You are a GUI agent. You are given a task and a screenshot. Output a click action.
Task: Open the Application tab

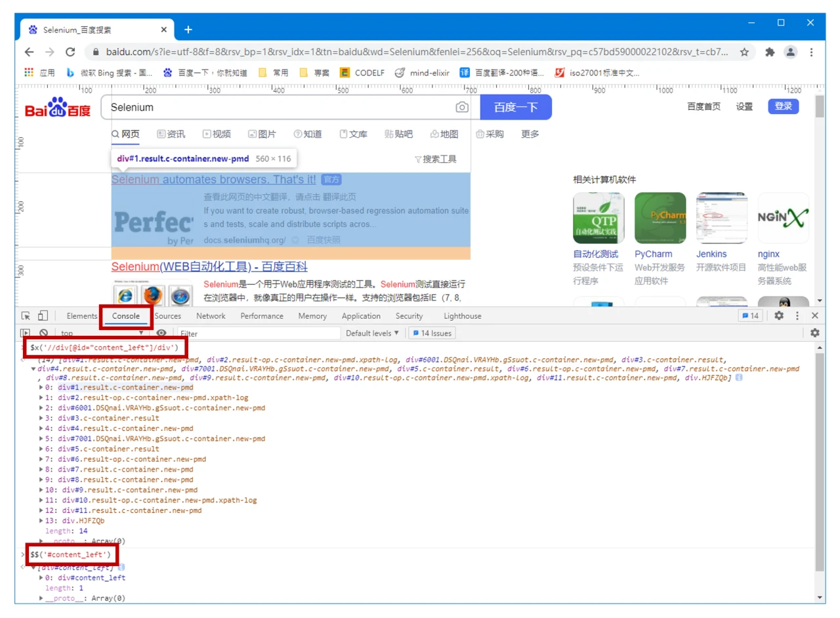click(361, 316)
